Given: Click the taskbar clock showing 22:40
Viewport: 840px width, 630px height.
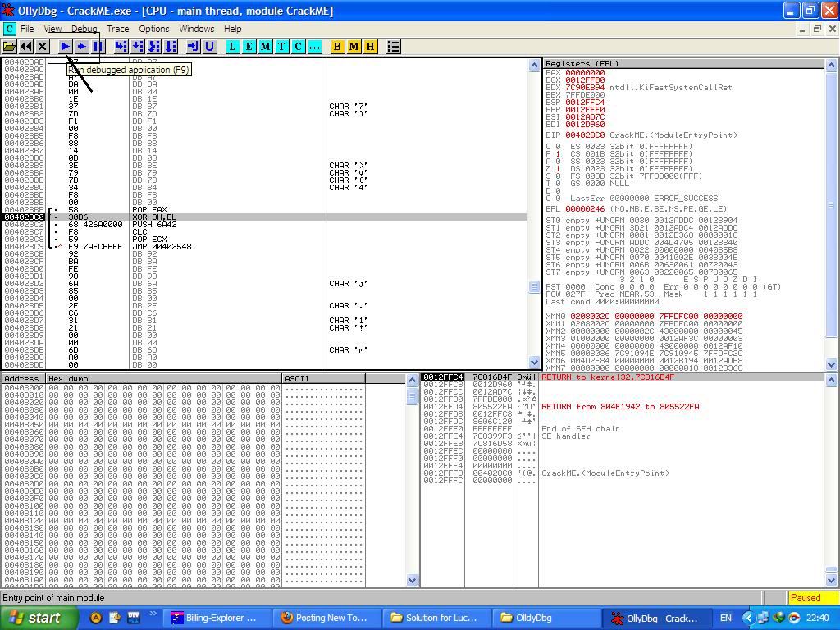Looking at the screenshot, I should click(x=817, y=619).
